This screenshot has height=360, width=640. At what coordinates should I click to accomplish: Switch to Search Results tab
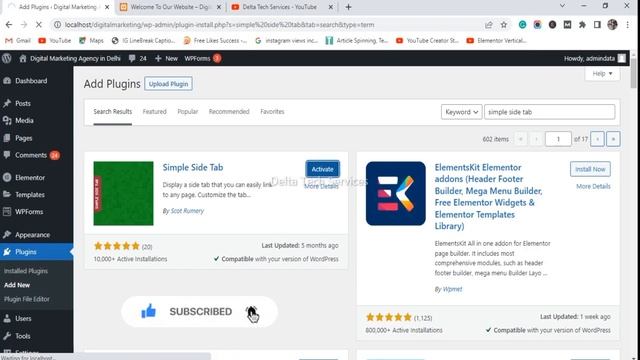click(113, 111)
